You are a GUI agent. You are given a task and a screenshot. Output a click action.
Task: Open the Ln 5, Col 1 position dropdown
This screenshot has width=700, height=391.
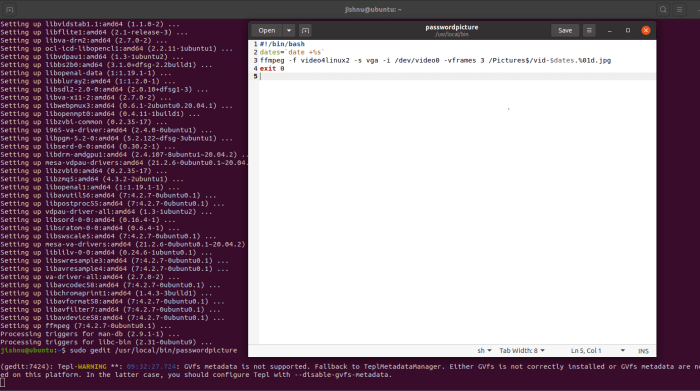coord(598,351)
